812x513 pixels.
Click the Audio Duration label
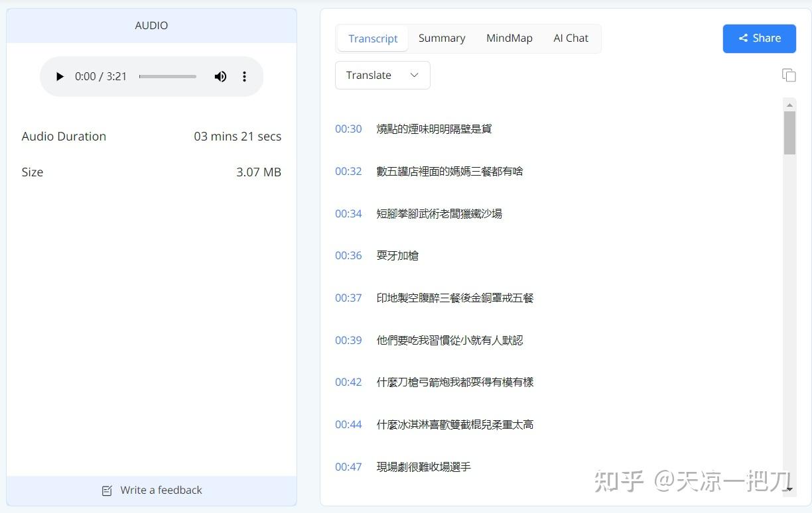(x=64, y=137)
